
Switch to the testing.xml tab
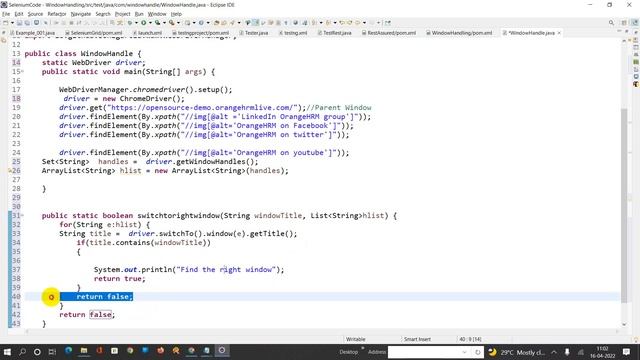point(293,33)
